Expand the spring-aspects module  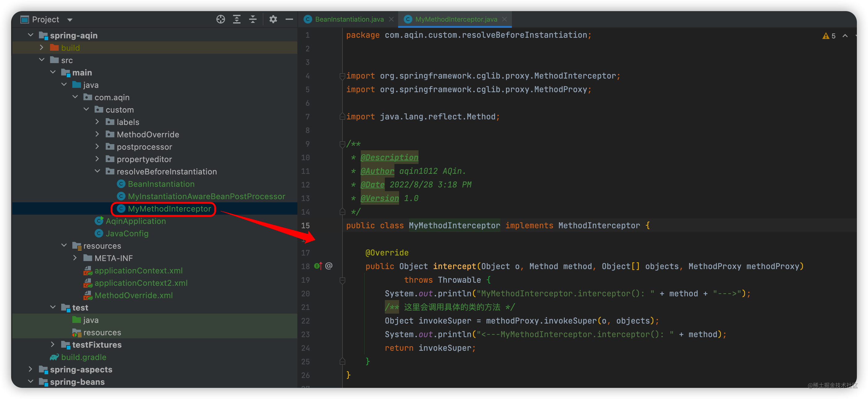pos(31,369)
